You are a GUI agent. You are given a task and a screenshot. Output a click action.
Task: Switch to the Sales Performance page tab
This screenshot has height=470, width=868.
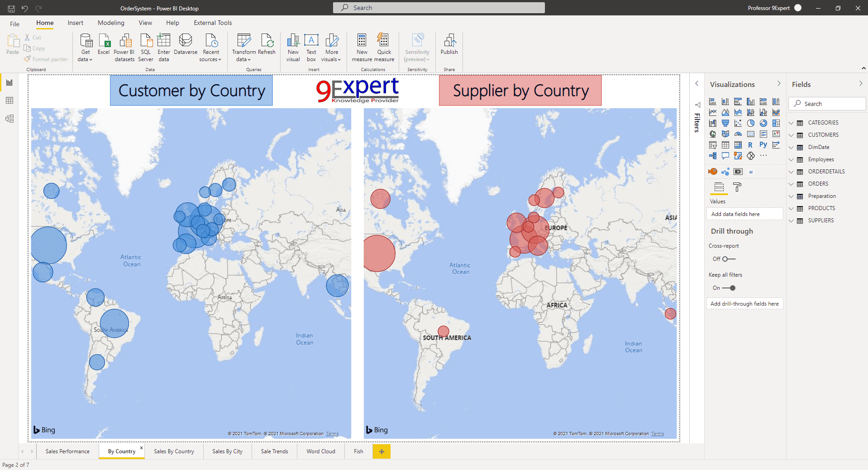tap(67, 451)
